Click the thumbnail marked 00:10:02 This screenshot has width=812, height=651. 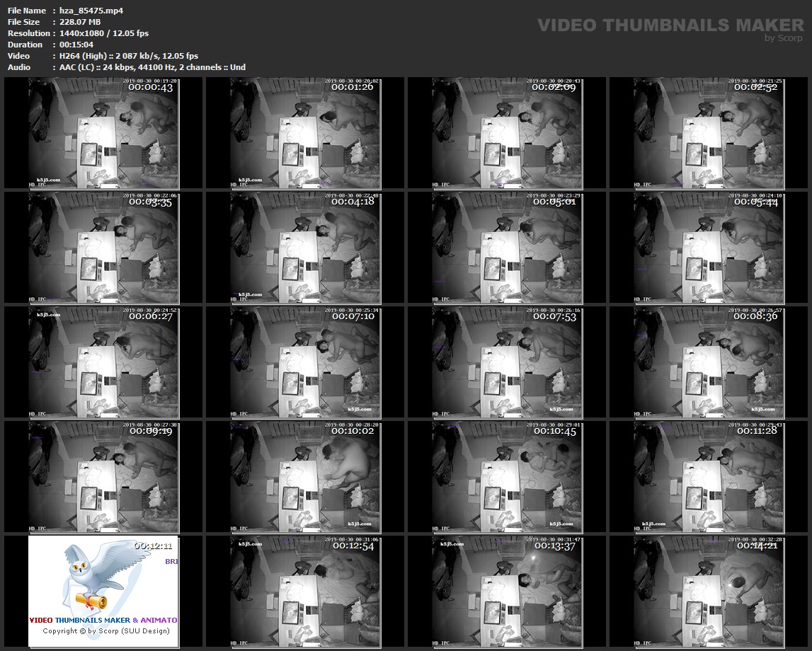pos(305,477)
